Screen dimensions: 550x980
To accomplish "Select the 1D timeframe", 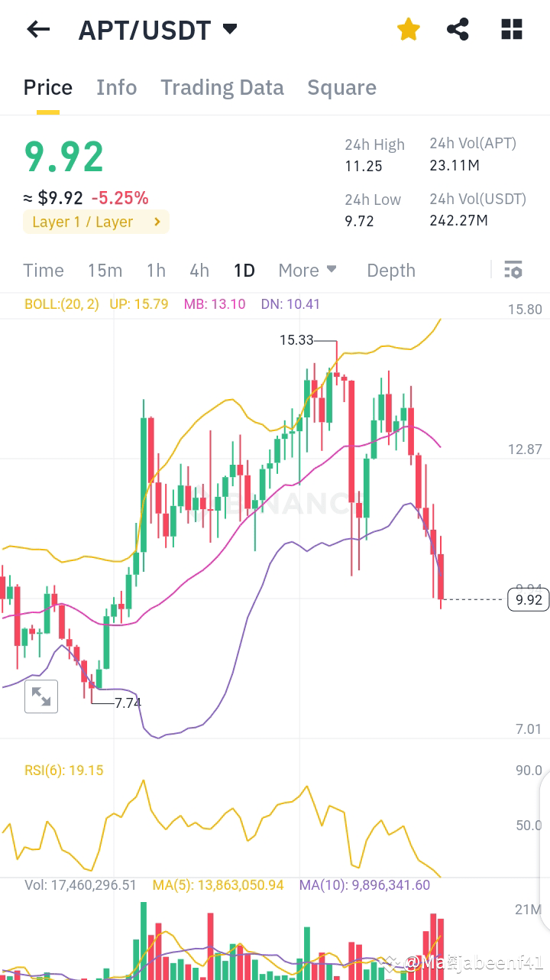I will tap(244, 270).
